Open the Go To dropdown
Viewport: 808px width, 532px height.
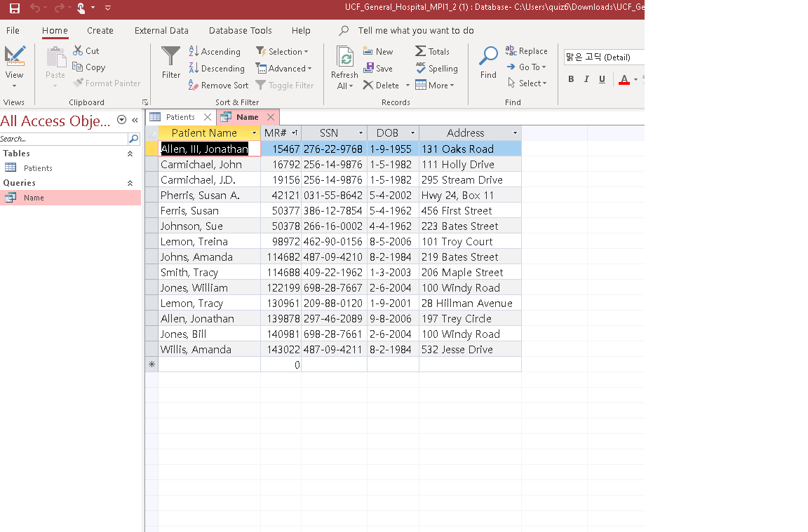[526, 67]
